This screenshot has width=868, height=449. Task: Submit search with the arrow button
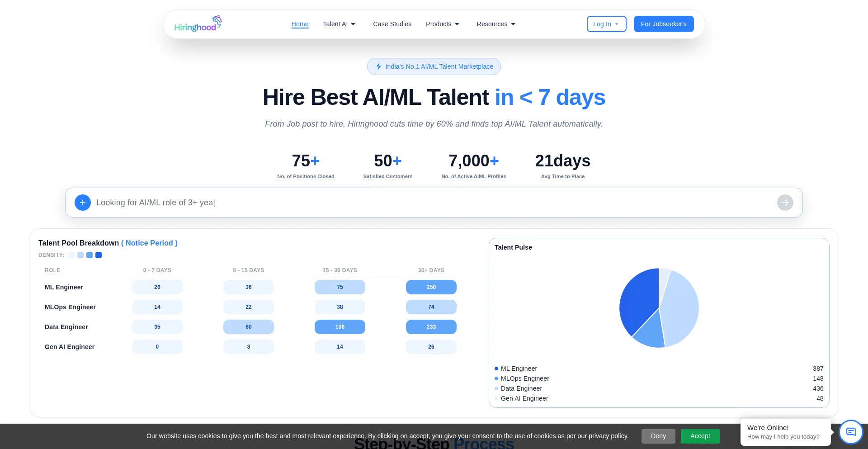[x=785, y=203]
